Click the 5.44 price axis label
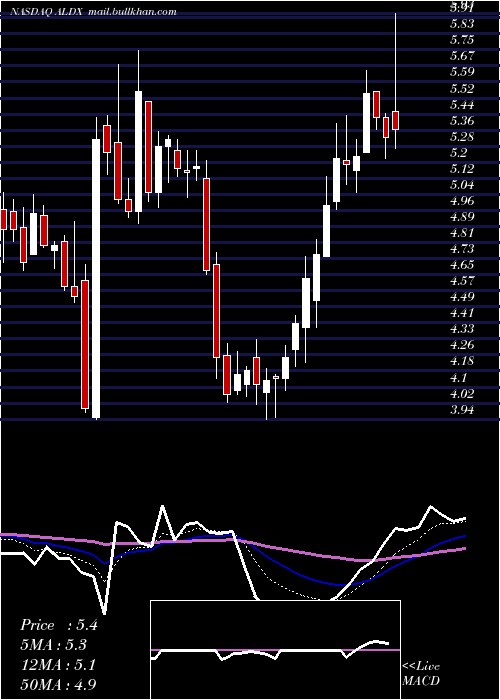 462,105
